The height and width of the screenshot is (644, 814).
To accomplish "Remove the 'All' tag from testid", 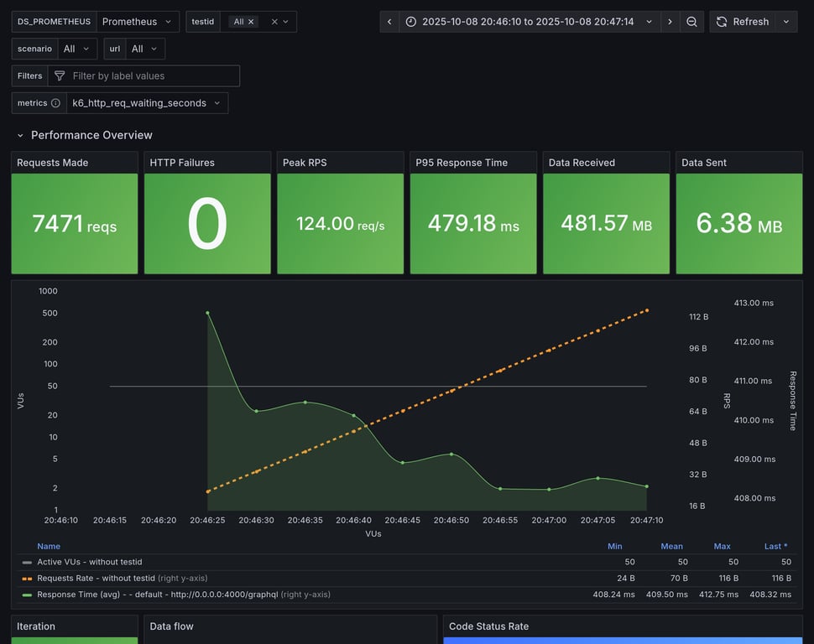I will click(x=251, y=22).
